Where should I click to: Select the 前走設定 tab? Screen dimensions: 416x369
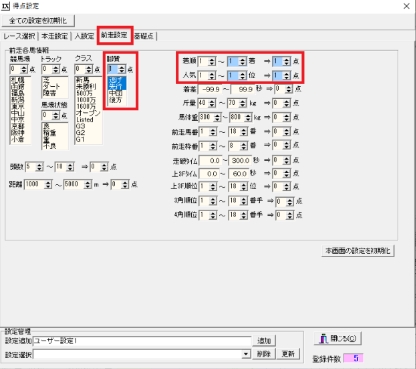click(114, 35)
